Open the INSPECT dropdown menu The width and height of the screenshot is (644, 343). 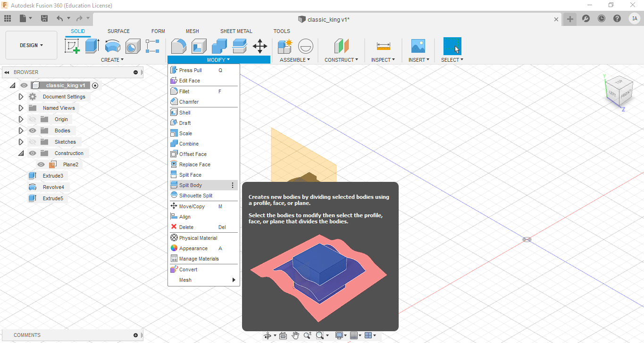384,60
